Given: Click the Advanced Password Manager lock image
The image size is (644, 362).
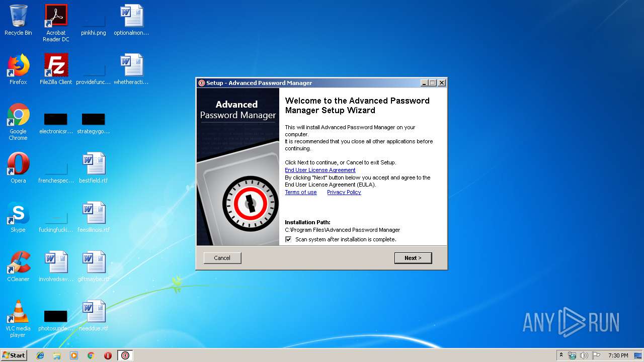Looking at the screenshot, I should click(x=238, y=167).
